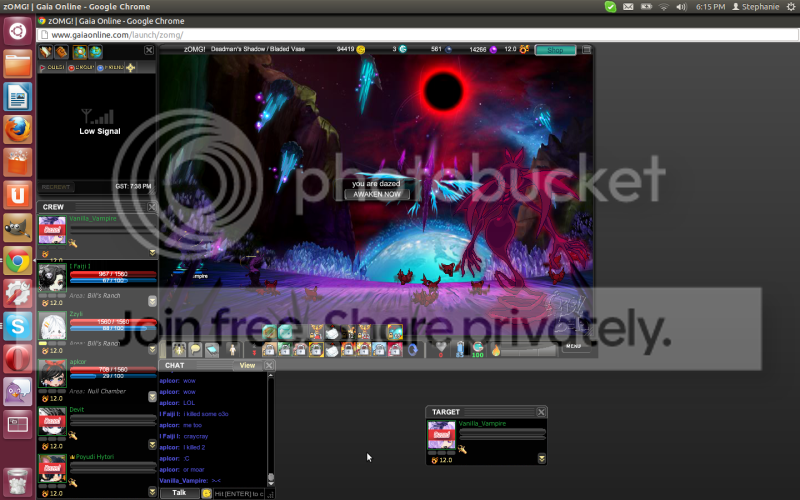Select teal ring in upper ring row
The height and width of the screenshot is (500, 800).
(x=285, y=333)
